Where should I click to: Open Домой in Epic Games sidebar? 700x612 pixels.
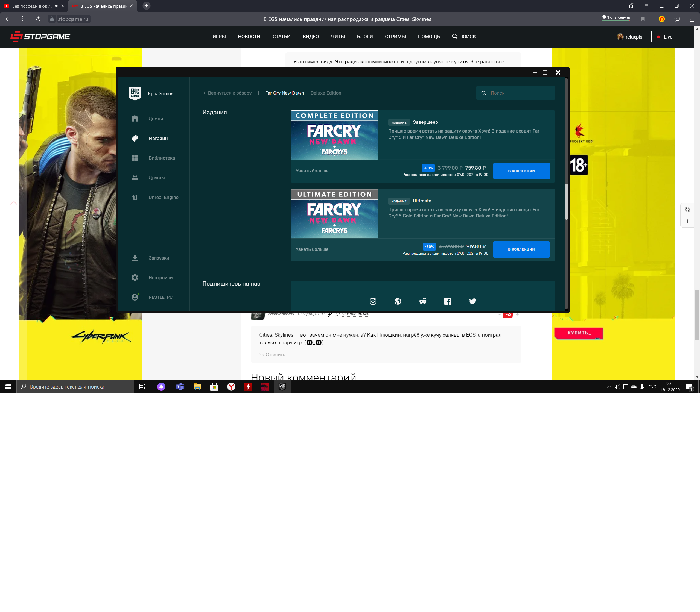click(x=156, y=119)
